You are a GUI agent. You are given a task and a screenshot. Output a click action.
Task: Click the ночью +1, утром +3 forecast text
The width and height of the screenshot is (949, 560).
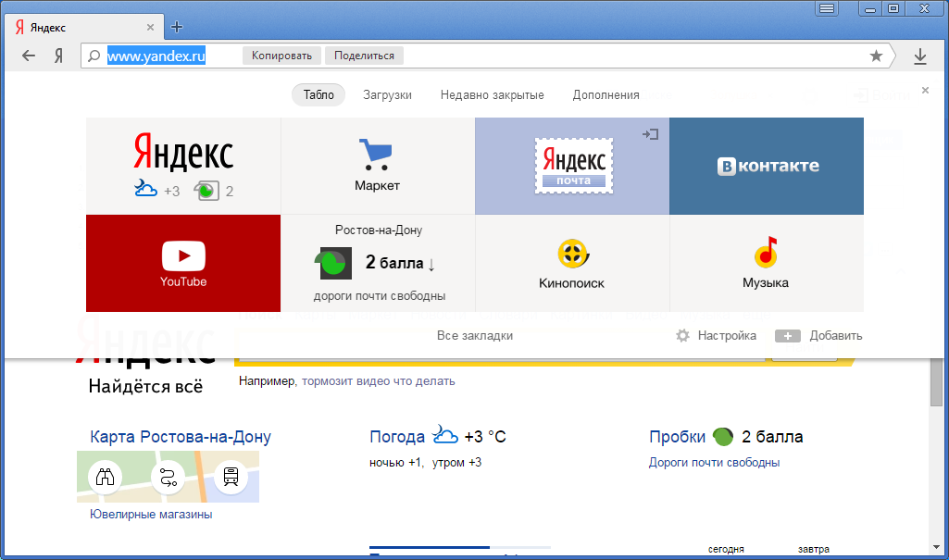pyautogui.click(x=426, y=463)
